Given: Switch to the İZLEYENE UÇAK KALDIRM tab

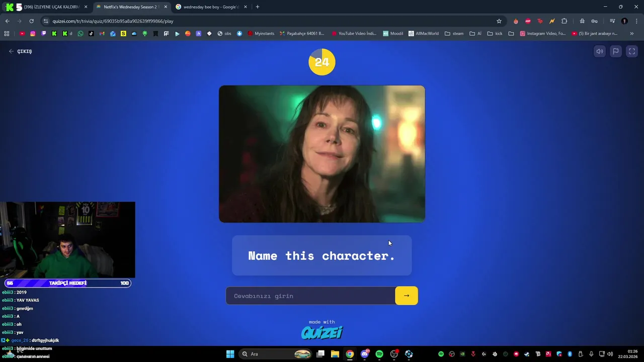Looking at the screenshot, I should click(51, 7).
